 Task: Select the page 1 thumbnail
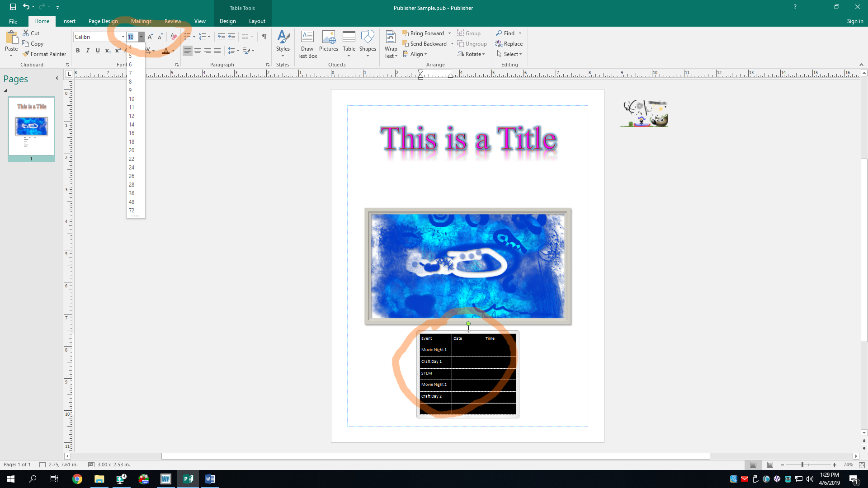point(31,127)
